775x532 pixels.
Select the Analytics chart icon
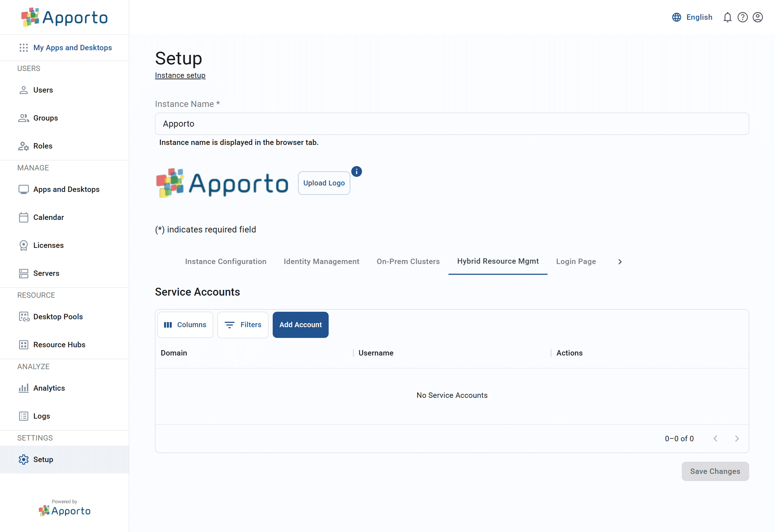[24, 388]
